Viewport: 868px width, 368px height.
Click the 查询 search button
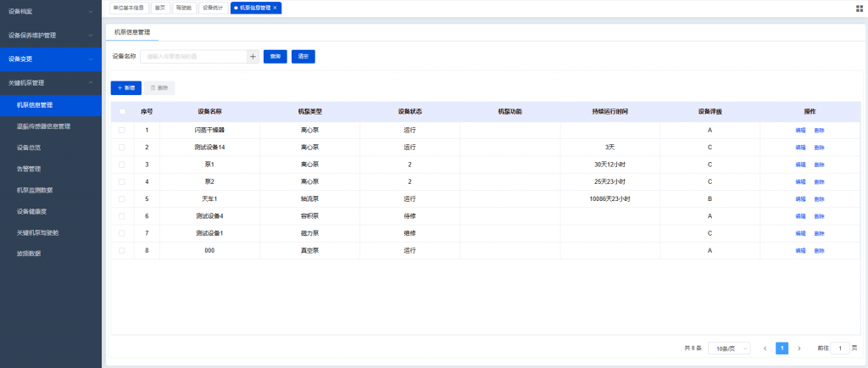275,57
